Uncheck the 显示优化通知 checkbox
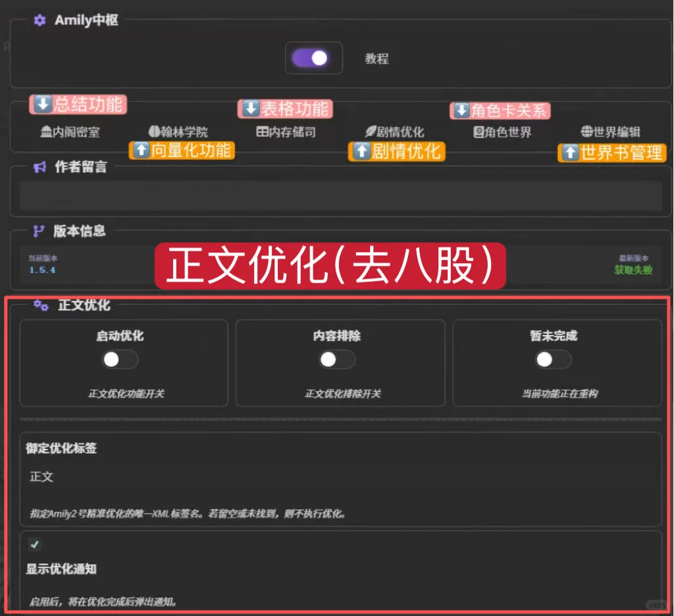Screen dimensions: 674x616 pos(34,544)
